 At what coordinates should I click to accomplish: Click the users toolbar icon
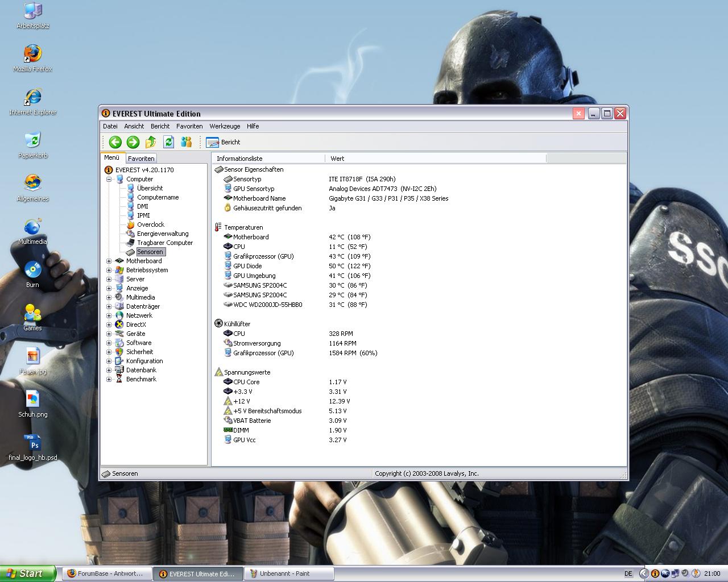coord(186,142)
